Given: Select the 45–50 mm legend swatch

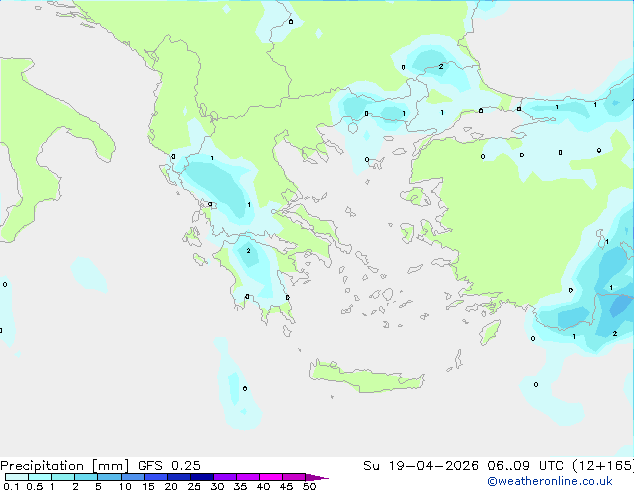Looking at the screenshot, I should click(294, 477).
